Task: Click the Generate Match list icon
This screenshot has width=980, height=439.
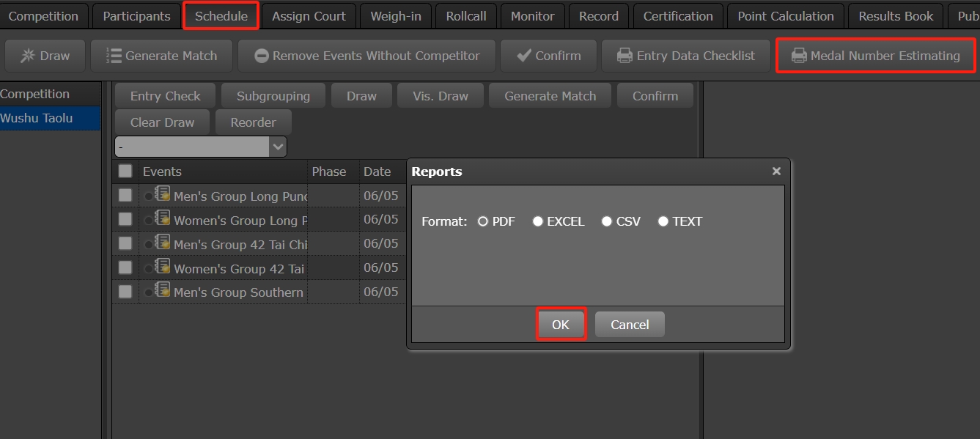Action: (114, 56)
